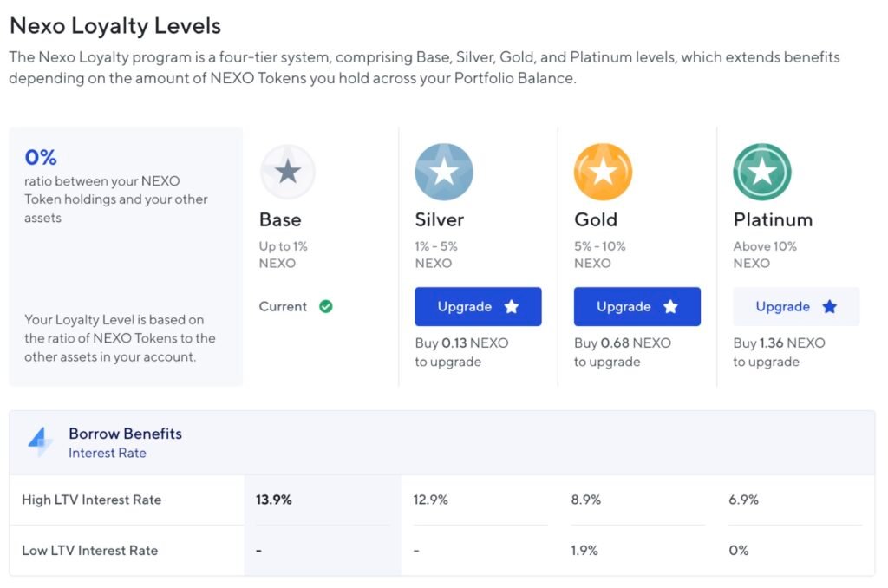
Task: Click the Platinum 6.9% interest rate cell
Action: click(x=744, y=500)
